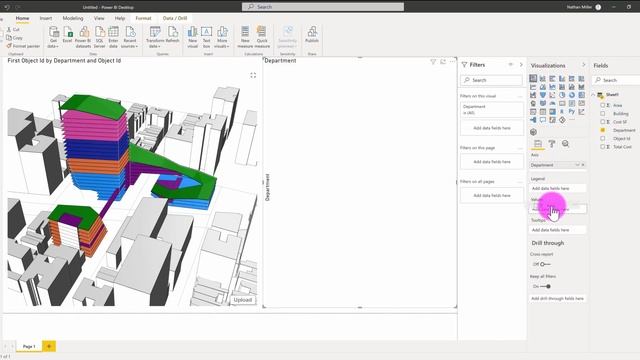Switch to the Insert ribbon tab
This screenshot has height=360, width=640.
(46, 18)
